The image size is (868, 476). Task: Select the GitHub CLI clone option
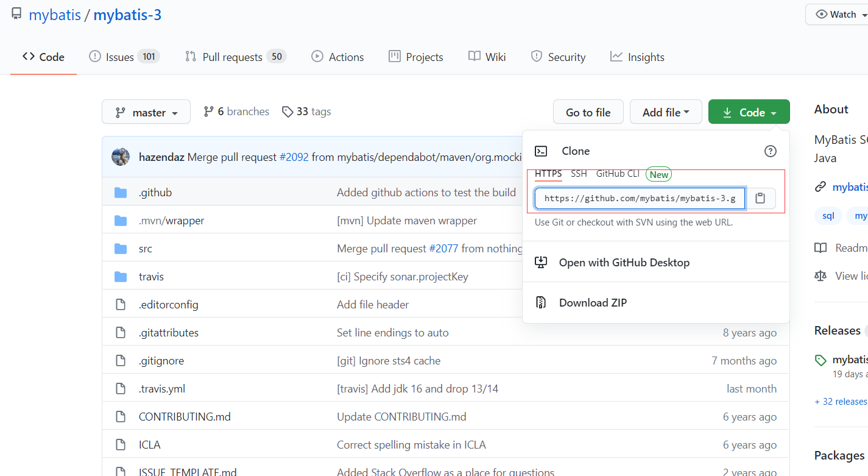coord(618,174)
